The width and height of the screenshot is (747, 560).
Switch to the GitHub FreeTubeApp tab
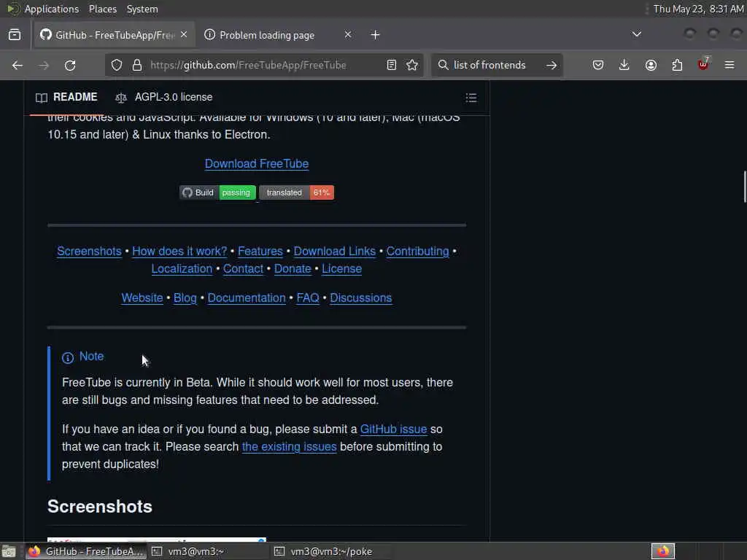click(115, 35)
